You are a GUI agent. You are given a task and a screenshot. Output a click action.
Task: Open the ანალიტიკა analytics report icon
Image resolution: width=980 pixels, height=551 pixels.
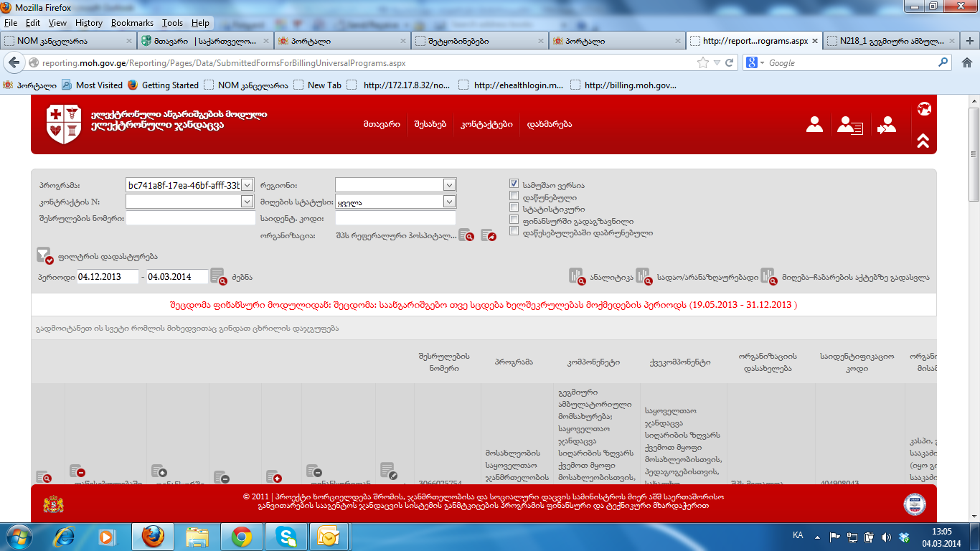(x=577, y=276)
